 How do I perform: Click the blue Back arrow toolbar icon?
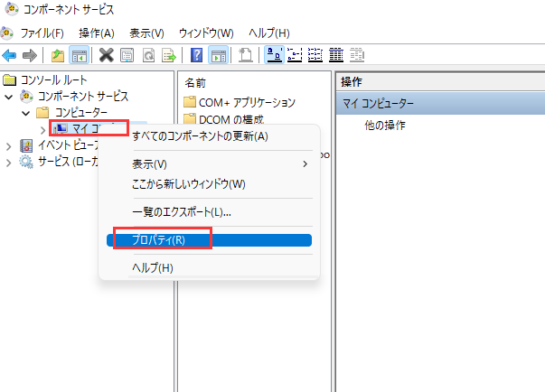(x=9, y=55)
